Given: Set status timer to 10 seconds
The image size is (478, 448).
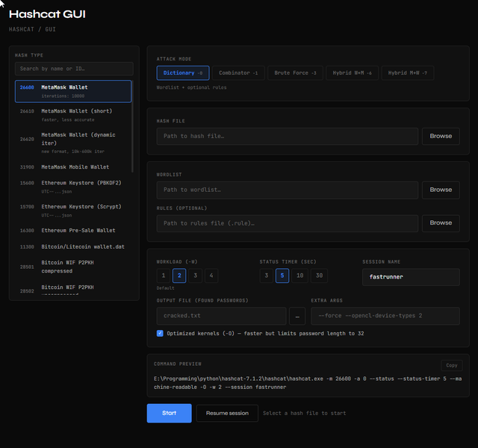Looking at the screenshot, I should click(x=300, y=276).
